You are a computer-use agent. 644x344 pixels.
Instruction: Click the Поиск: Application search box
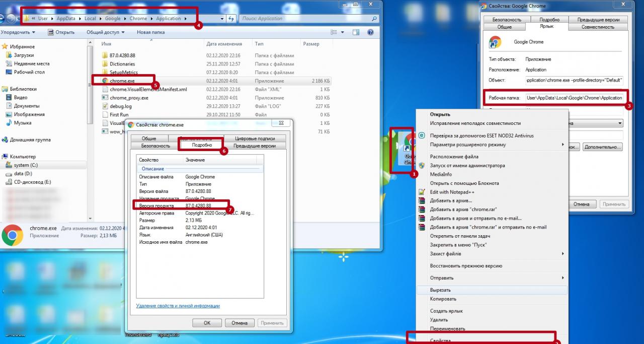coord(309,19)
